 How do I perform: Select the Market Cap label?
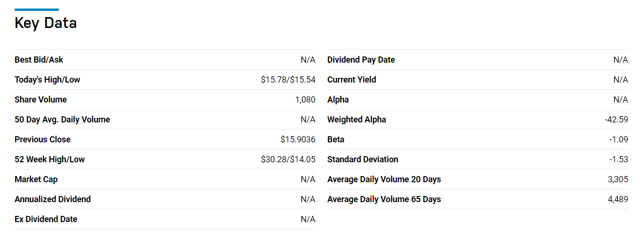pos(36,179)
